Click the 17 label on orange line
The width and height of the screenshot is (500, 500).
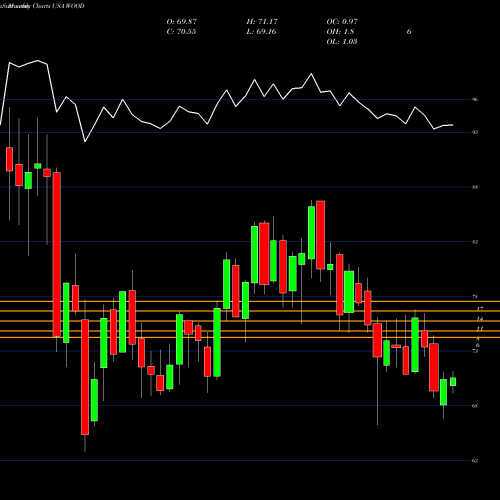(480, 309)
